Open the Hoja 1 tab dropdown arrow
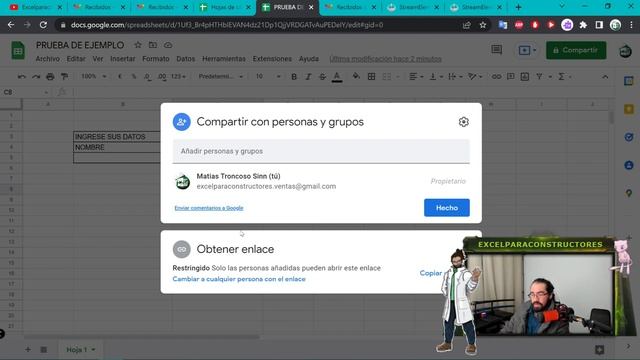The image size is (640, 360). [x=93, y=350]
